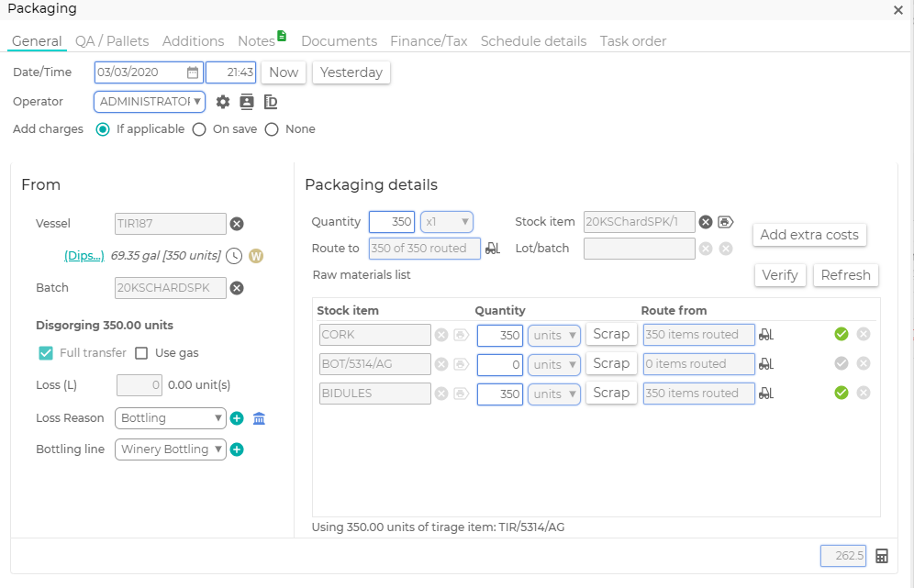Click Scrap for the BIDULES row
This screenshot has height=588, width=914.
click(611, 394)
